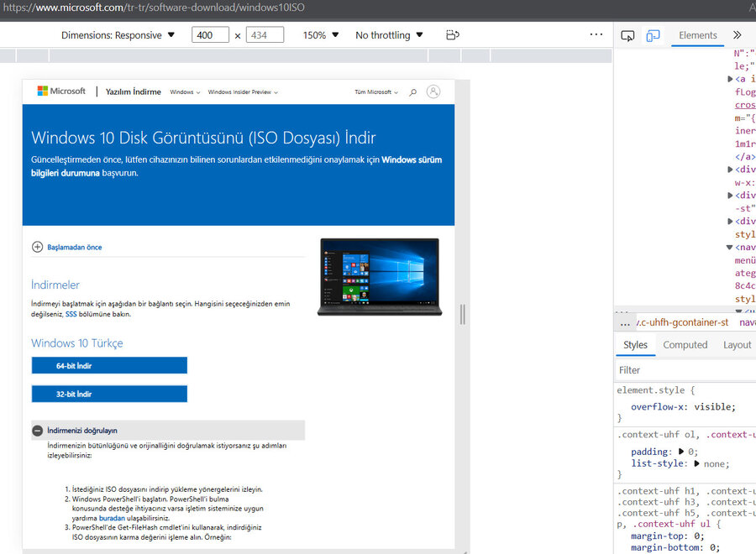Expand the <a element node in DOM tree
Image resolution: width=756 pixels, height=554 pixels.
point(730,79)
